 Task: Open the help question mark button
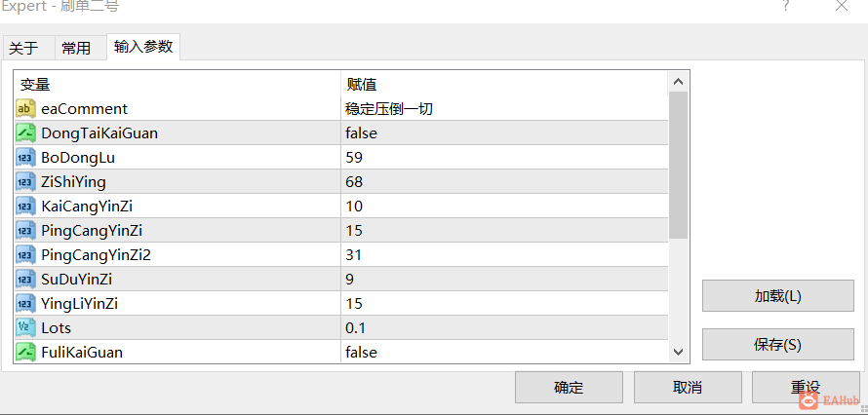[x=785, y=6]
